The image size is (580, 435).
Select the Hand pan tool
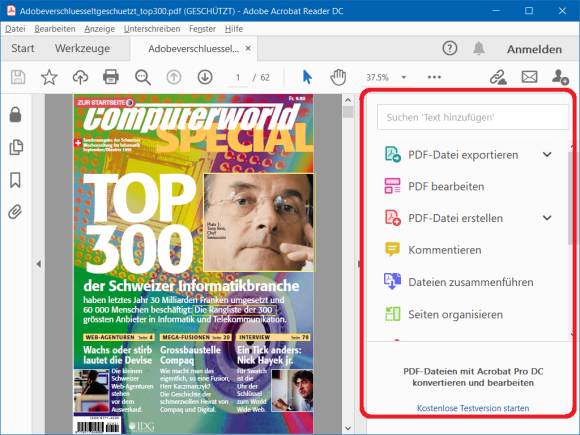pos(338,77)
